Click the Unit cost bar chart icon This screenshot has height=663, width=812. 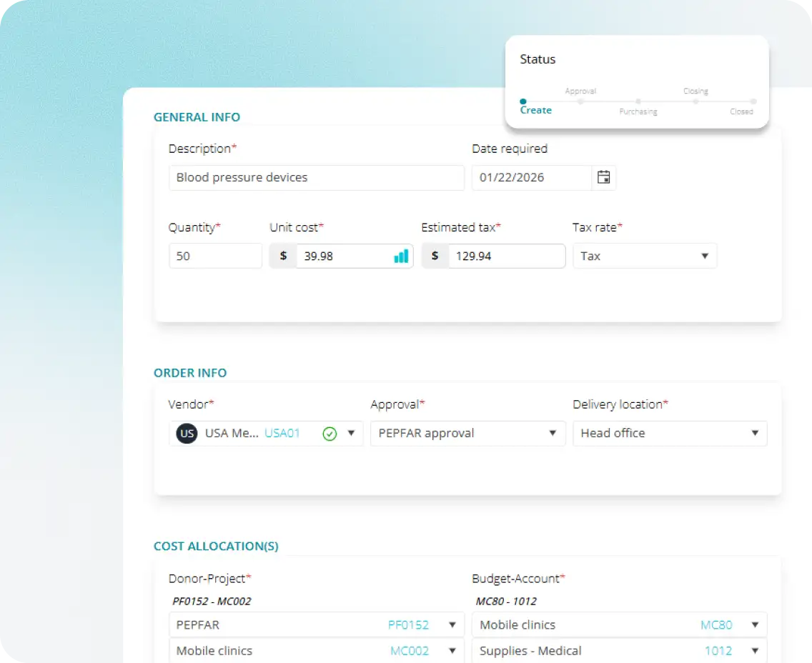401,256
